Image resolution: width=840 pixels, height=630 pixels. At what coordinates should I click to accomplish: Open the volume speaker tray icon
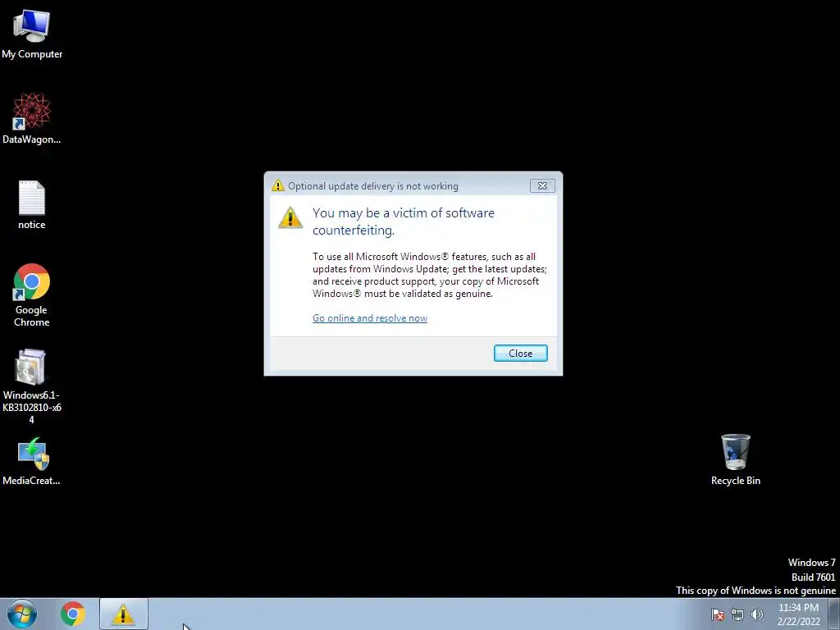[756, 614]
